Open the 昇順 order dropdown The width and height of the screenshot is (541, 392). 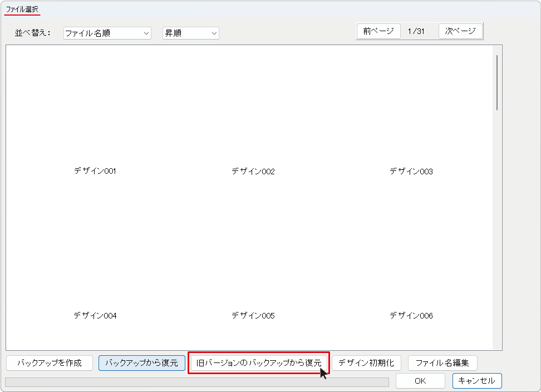(191, 33)
